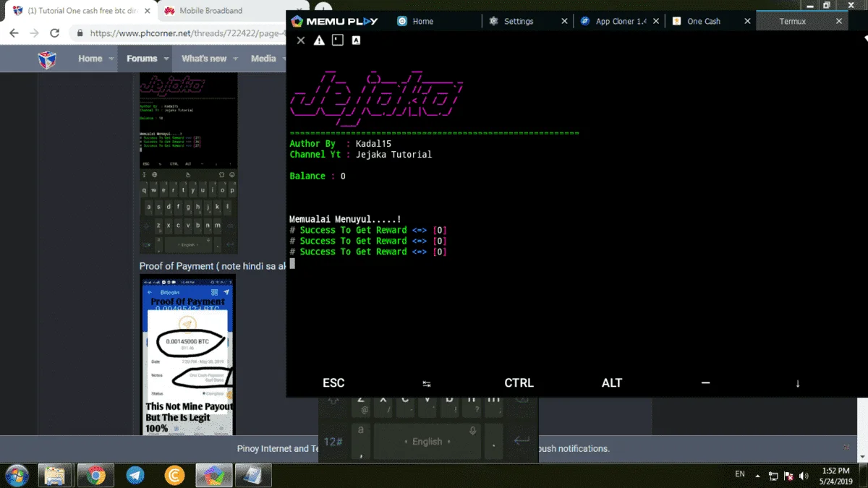Close the One Cash tab

tap(748, 22)
